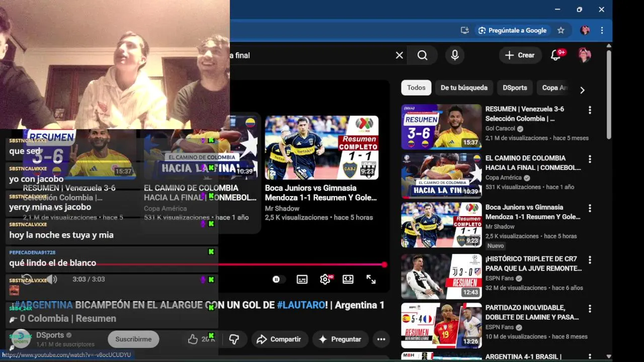Click the Nuevo badge under Boca video

(496, 246)
